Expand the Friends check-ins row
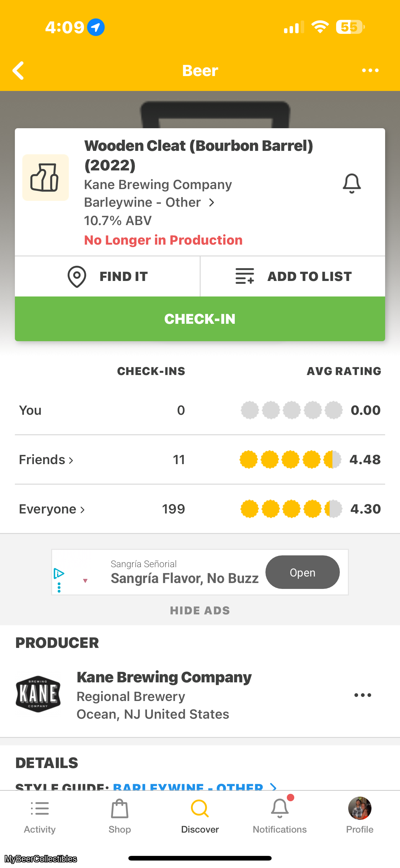This screenshot has height=868, width=400. click(47, 460)
